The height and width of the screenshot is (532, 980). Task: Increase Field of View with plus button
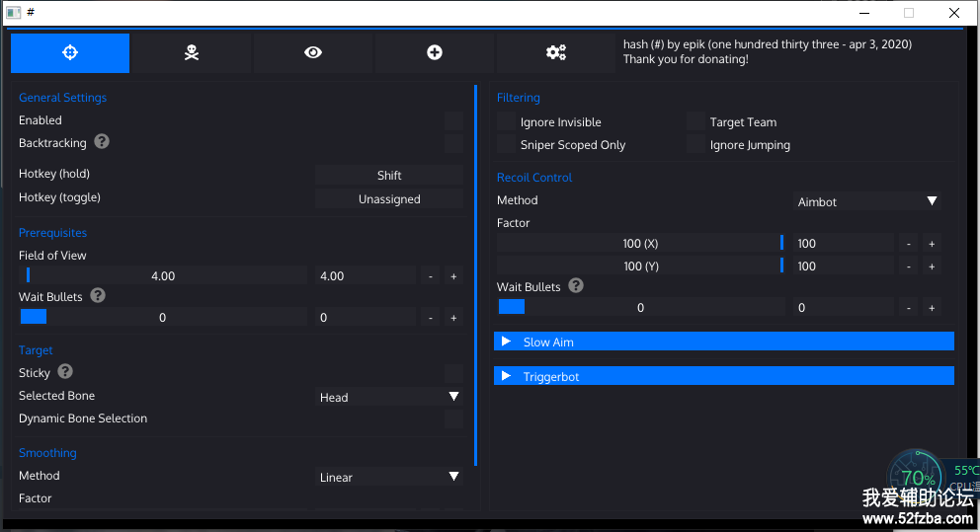pyautogui.click(x=453, y=276)
